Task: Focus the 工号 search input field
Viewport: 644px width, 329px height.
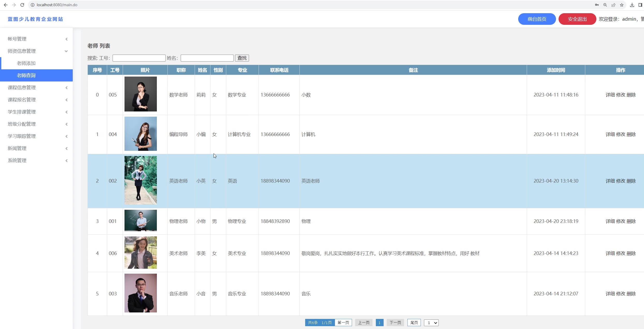Action: [139, 58]
